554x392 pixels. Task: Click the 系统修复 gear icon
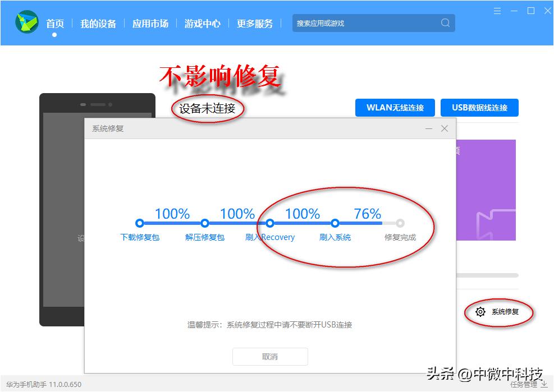(x=480, y=312)
